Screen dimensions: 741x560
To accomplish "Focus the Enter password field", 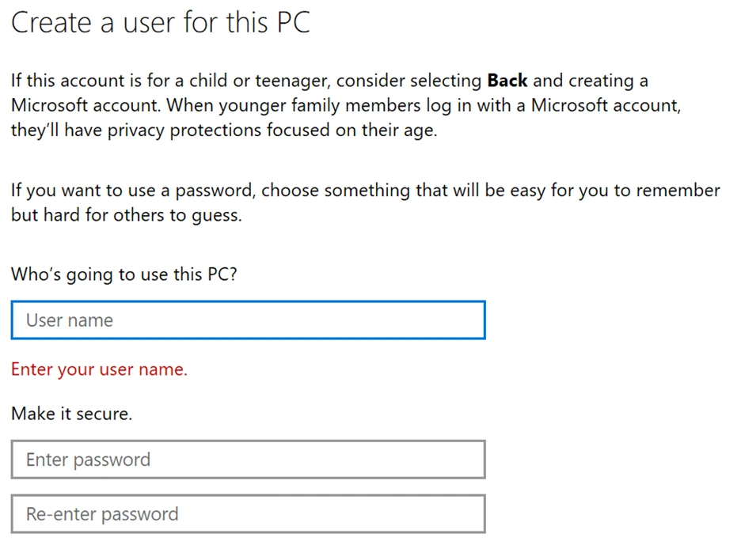I will click(248, 460).
